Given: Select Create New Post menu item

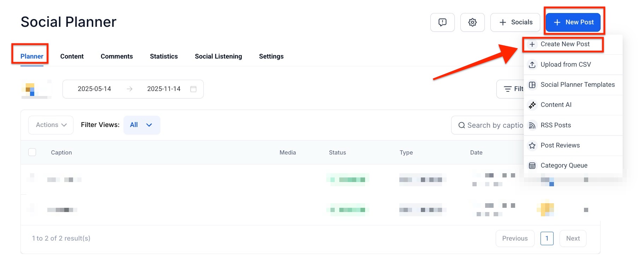Looking at the screenshot, I should [x=565, y=44].
